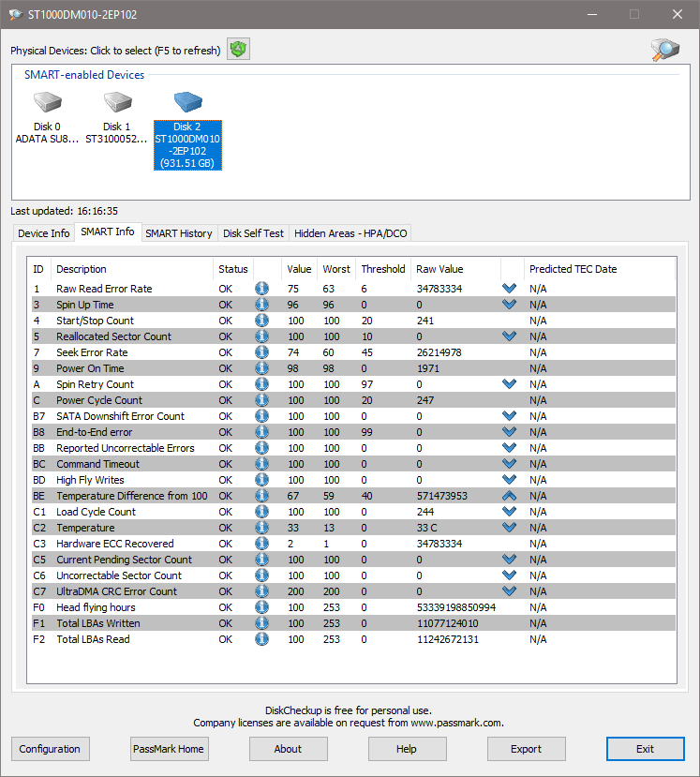The width and height of the screenshot is (700, 777).
Task: Open the SMART History tab
Action: pyautogui.click(x=179, y=233)
